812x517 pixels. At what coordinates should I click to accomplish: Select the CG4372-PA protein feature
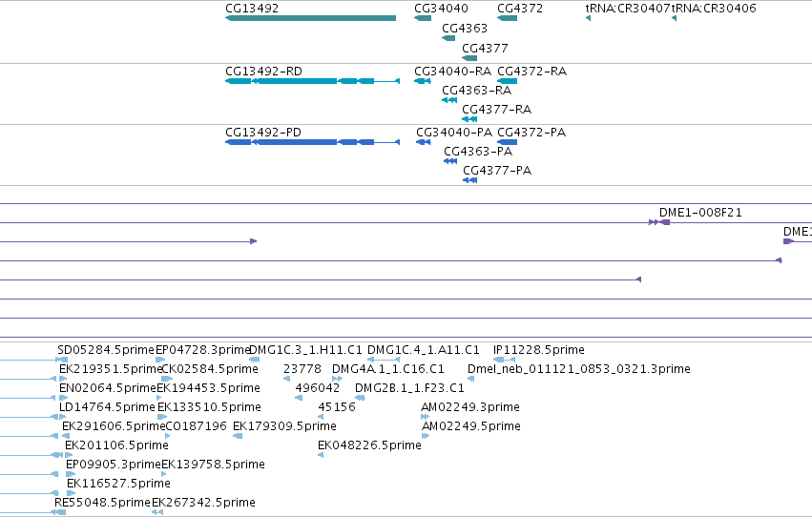[x=507, y=142]
